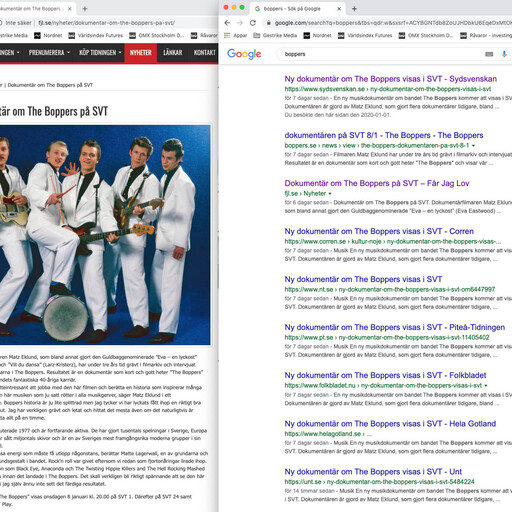This screenshot has width=512, height=512.
Task: Open the Sydsvenskan Boppers documentary result
Action: click(x=390, y=79)
